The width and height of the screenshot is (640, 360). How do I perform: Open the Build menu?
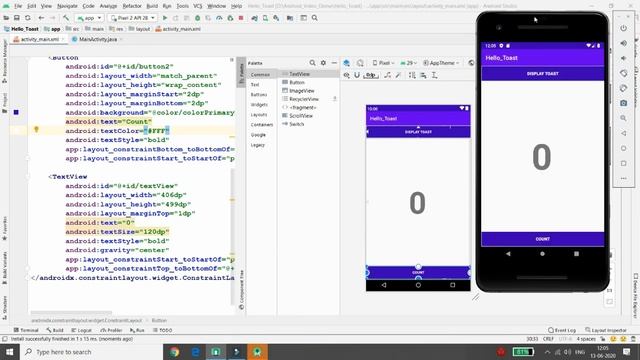pos(152,6)
